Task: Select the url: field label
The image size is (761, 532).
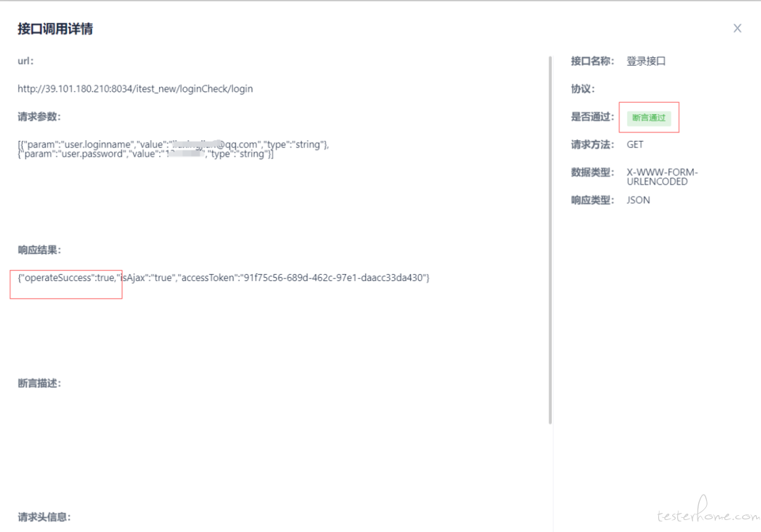Action: click(x=26, y=61)
